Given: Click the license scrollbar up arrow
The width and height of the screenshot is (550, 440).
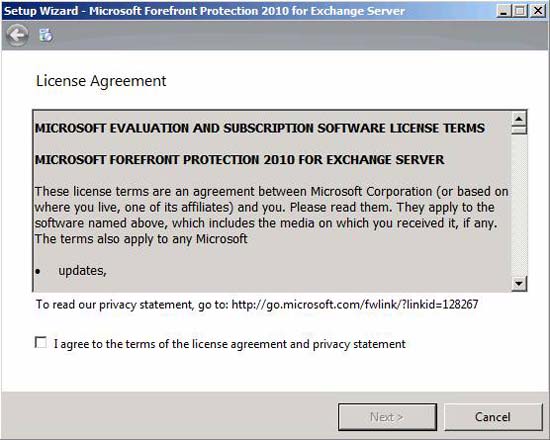Looking at the screenshot, I should [x=519, y=119].
